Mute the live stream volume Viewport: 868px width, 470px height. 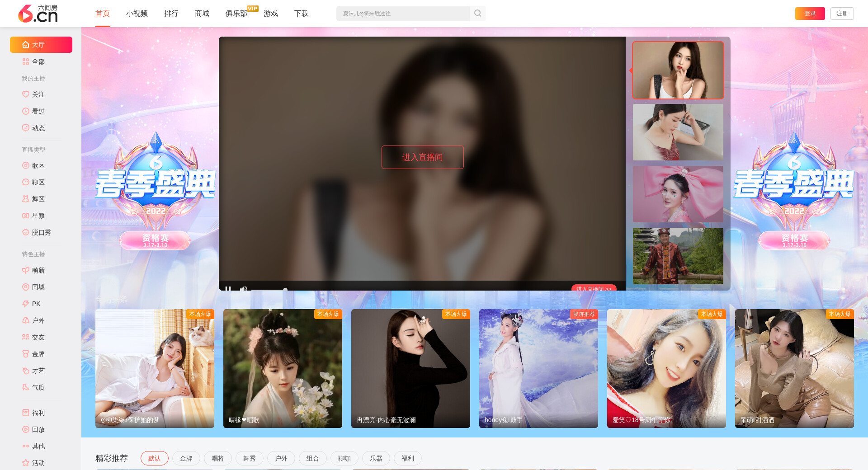tap(244, 288)
